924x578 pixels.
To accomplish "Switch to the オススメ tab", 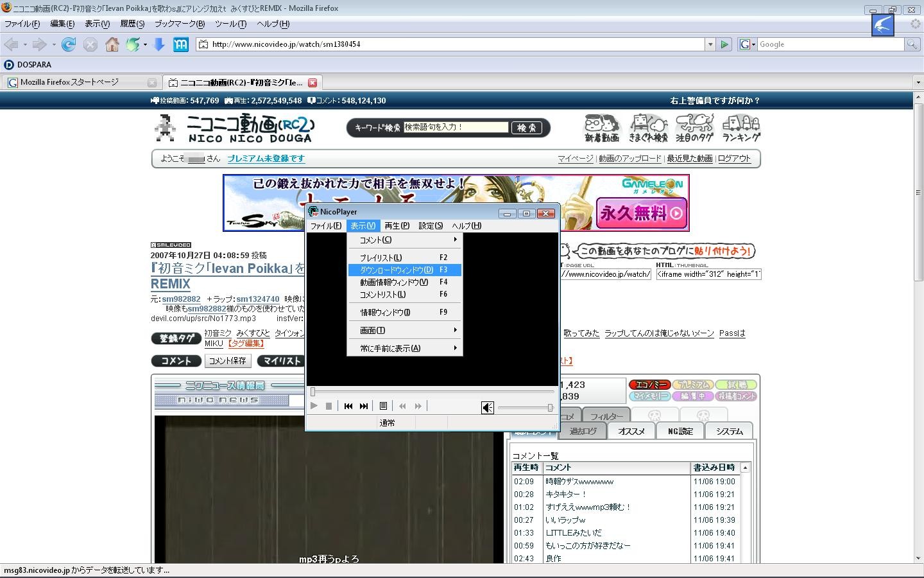I will 631,431.
